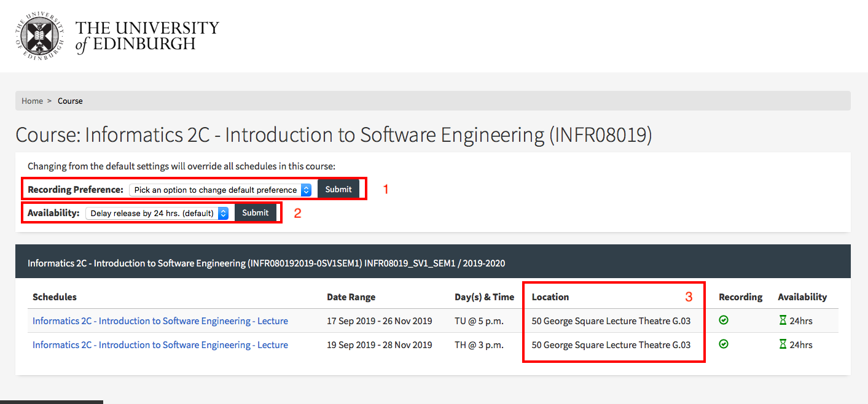Go to Home in the breadcrumb
Screen dimensions: 868x404
tap(32, 101)
